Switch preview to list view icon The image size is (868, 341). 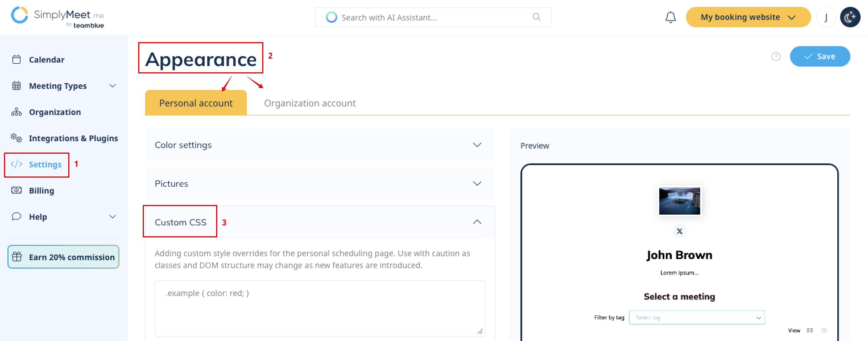click(x=824, y=330)
